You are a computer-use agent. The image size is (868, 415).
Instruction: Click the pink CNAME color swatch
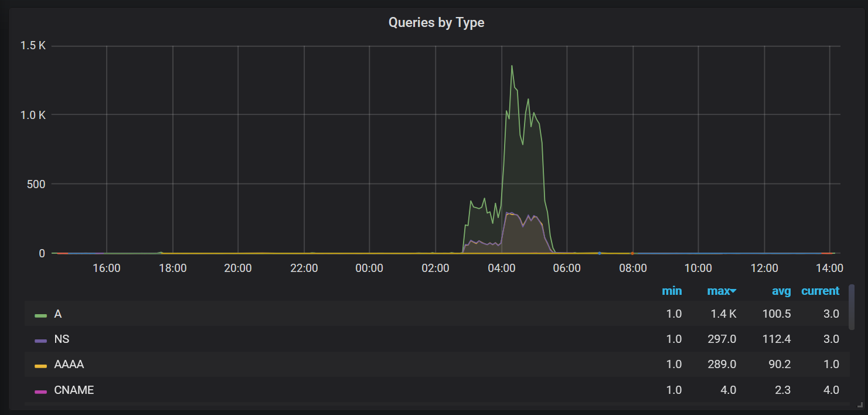pos(40,390)
